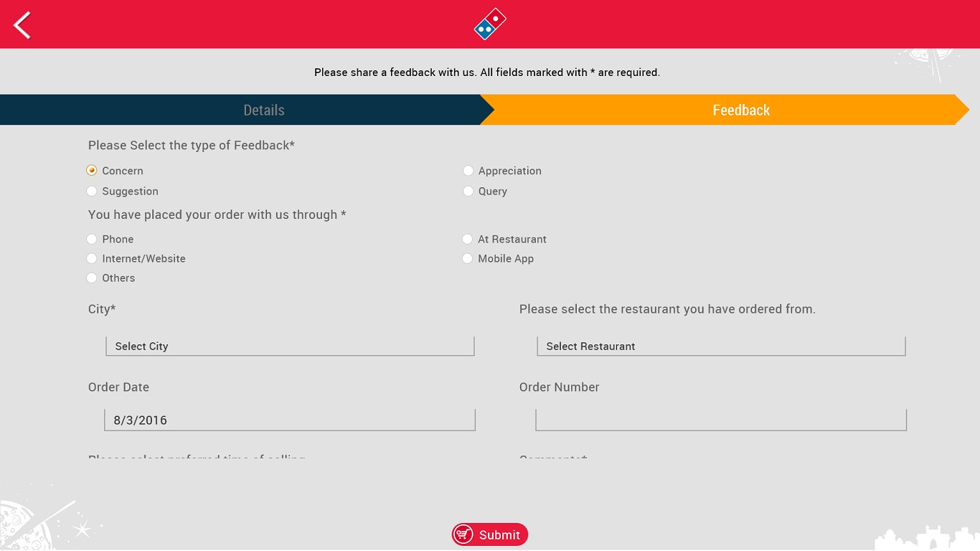Choose the At Restaurant option
This screenshot has height=551, width=980.
(x=468, y=240)
